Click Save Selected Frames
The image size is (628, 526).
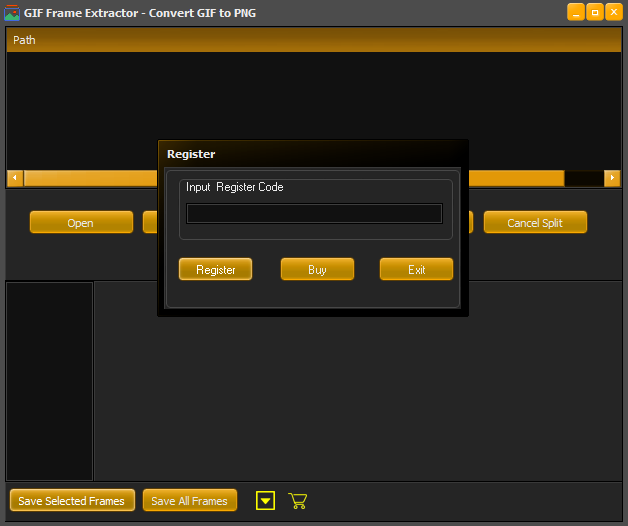(72, 500)
